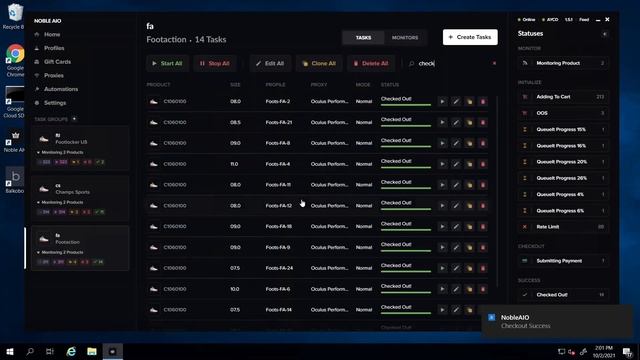Start all tasks with Start All
Image resolution: width=640 pixels, height=360 pixels.
click(x=167, y=63)
